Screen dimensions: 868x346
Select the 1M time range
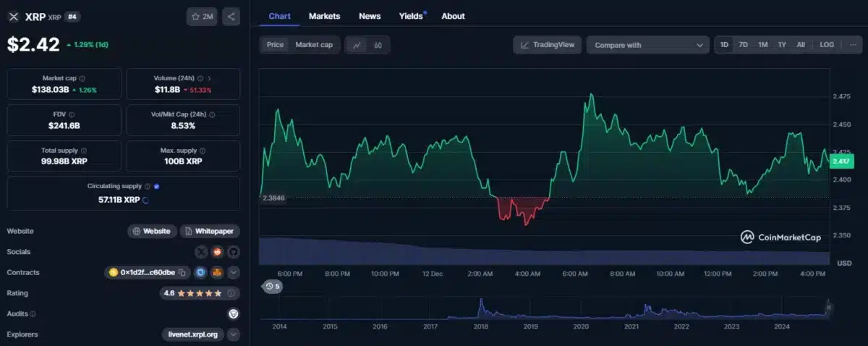tap(763, 45)
